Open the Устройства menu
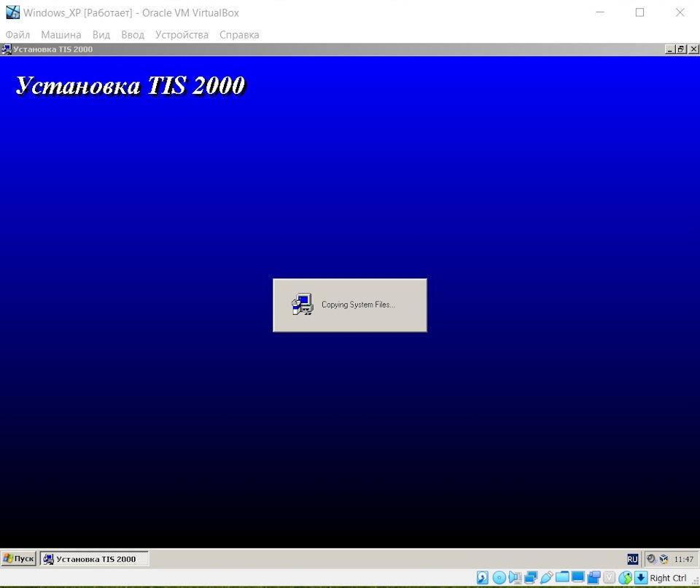The height and width of the screenshot is (588, 700). [182, 35]
